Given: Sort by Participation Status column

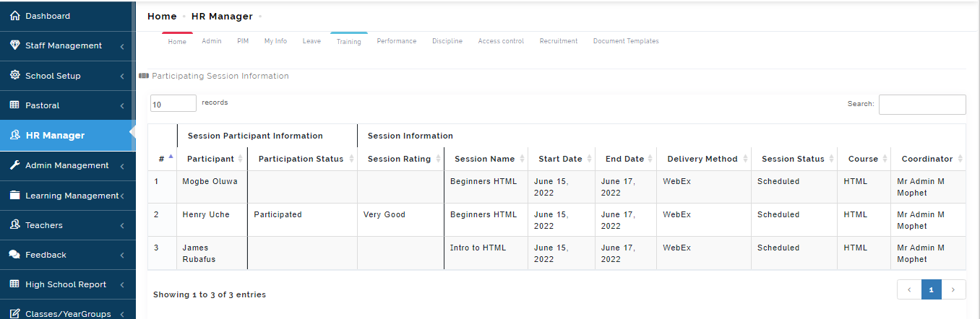Looking at the screenshot, I should [x=302, y=159].
